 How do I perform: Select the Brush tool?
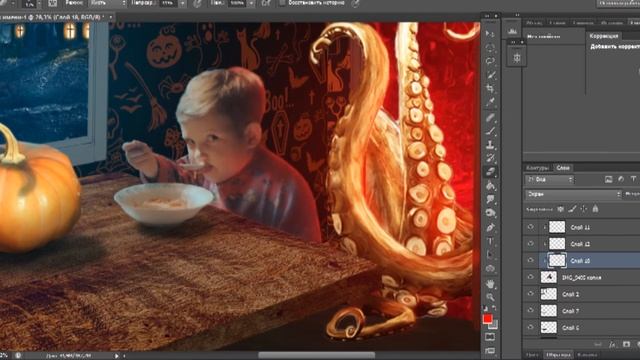point(490,131)
